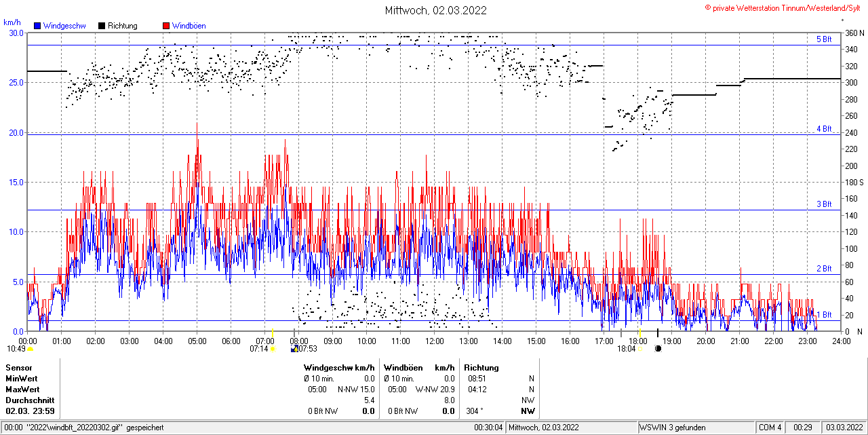Image resolution: width=868 pixels, height=435 pixels.
Task: Click the 08:51 direction minimum time
Action: coord(477,379)
